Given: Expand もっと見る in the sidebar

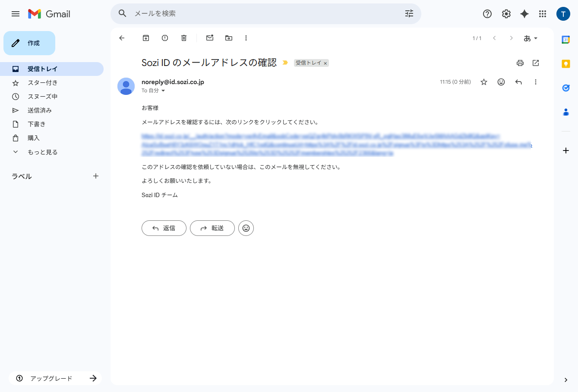Looking at the screenshot, I should tap(42, 152).
